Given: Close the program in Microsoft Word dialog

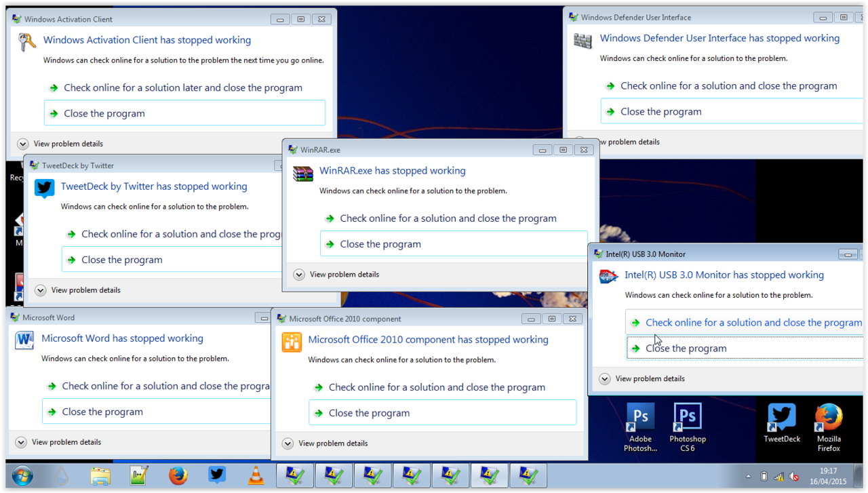Looking at the screenshot, I should point(102,412).
